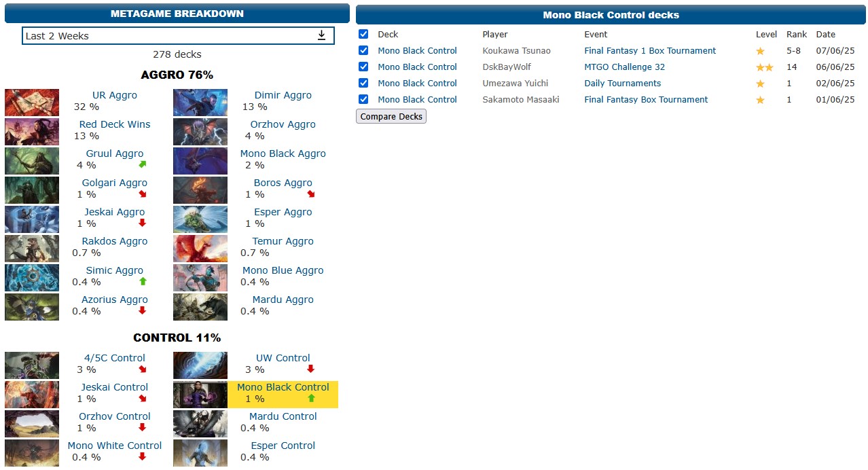Click the Red Deck Wins card image
The image size is (868, 470).
pos(32,132)
